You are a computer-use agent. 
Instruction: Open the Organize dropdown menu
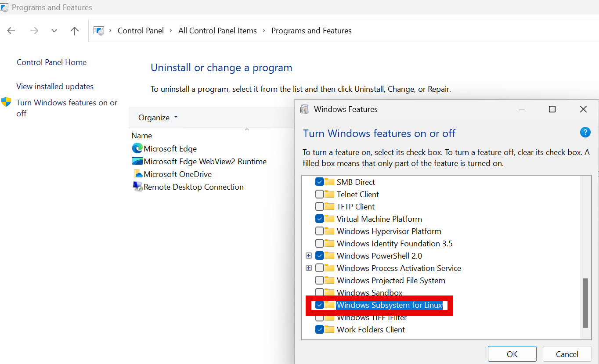[158, 117]
